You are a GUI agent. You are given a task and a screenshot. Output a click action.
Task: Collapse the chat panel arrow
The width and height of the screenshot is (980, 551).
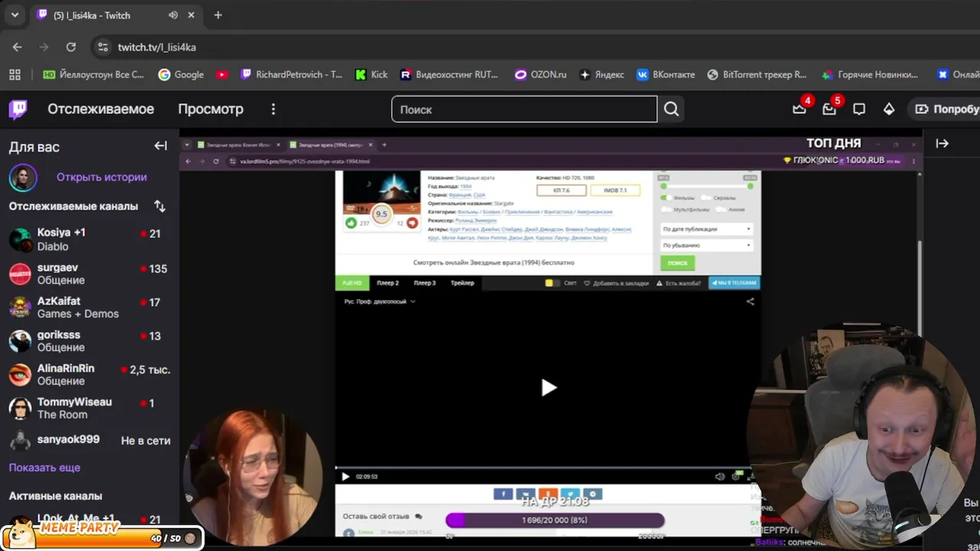pos(942,143)
